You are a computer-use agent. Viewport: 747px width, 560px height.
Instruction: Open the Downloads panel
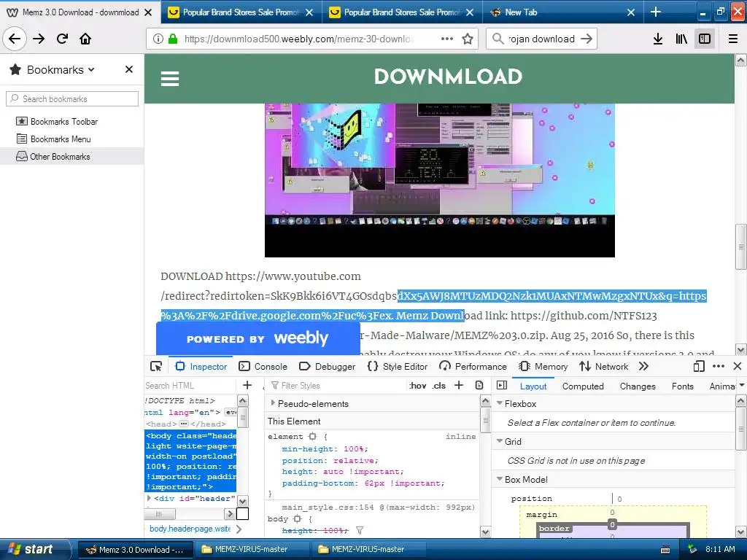pos(658,39)
